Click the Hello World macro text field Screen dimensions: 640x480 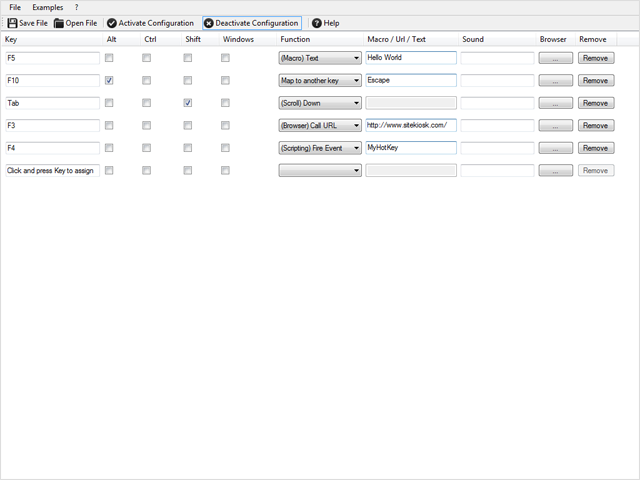(411, 58)
